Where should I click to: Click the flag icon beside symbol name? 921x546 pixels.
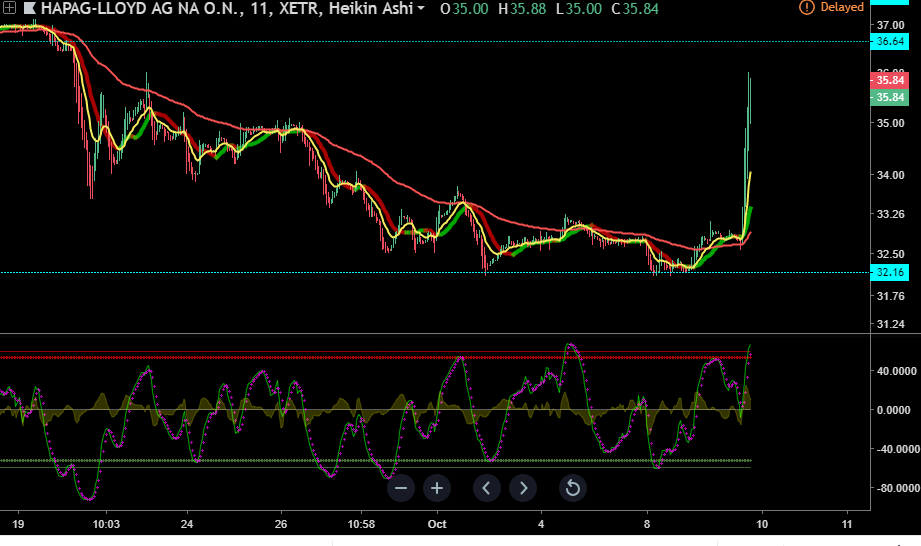(29, 8)
